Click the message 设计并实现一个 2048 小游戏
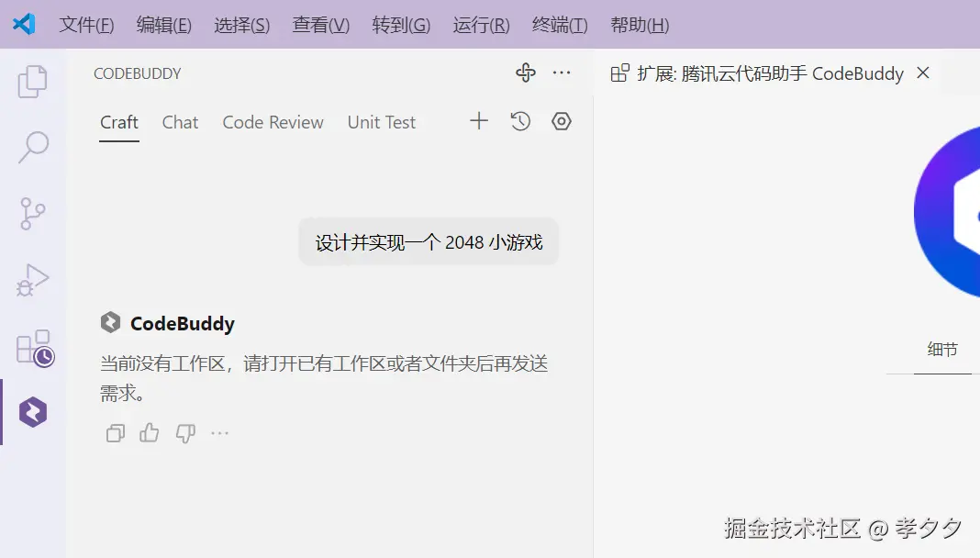The width and height of the screenshot is (980, 558). 429,241
